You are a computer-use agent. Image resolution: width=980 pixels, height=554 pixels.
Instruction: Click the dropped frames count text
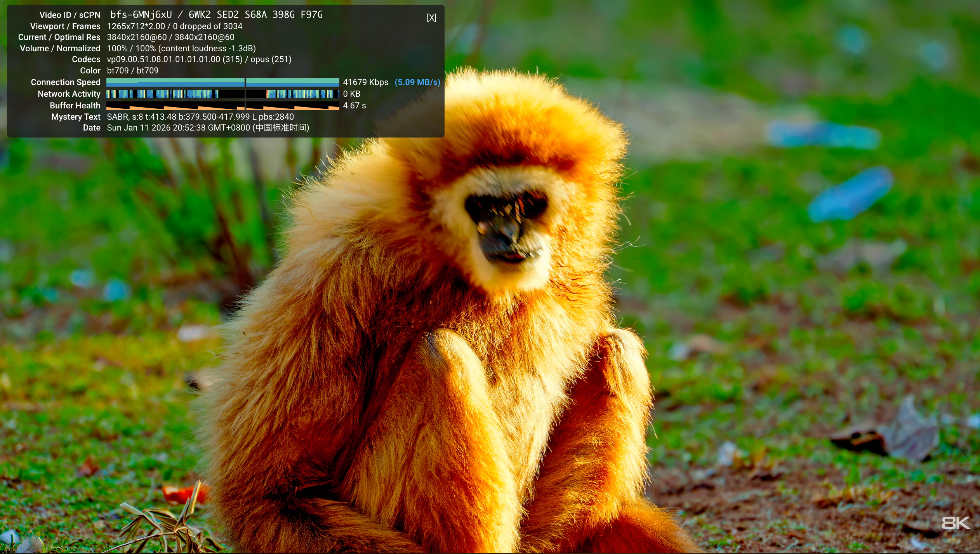(207, 26)
